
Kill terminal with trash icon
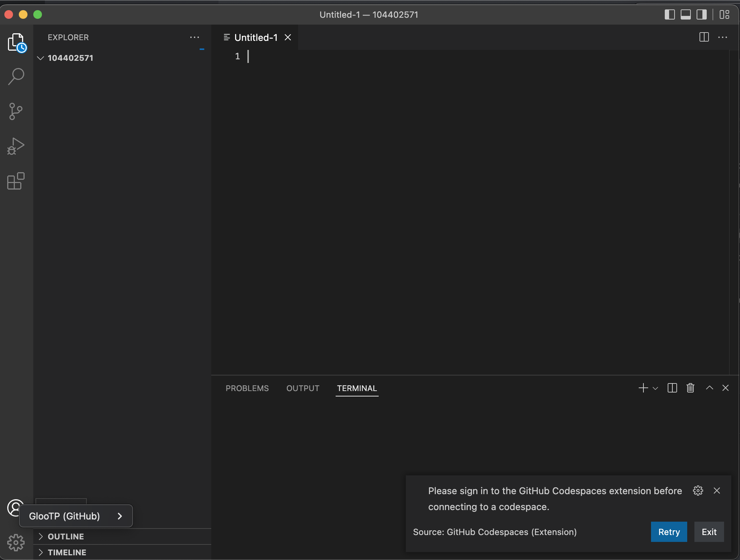690,388
